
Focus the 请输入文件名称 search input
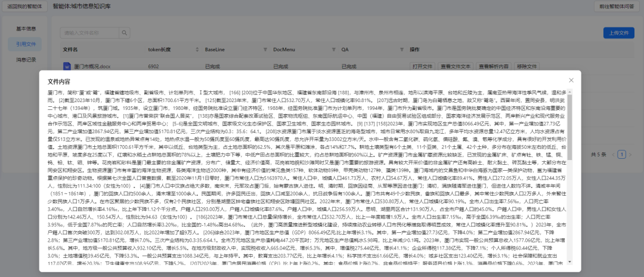coord(89,33)
